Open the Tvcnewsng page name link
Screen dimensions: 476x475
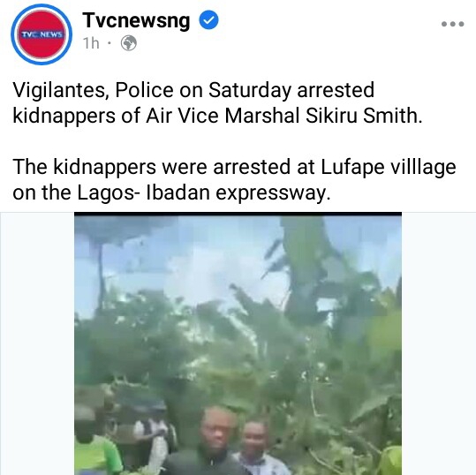click(x=136, y=20)
